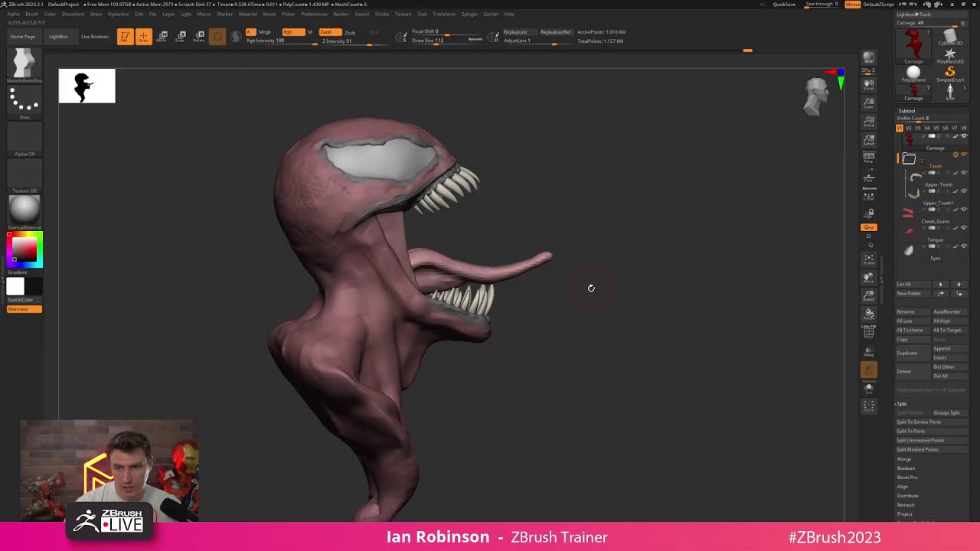Select the PolyMesh3D tool

tap(950, 56)
